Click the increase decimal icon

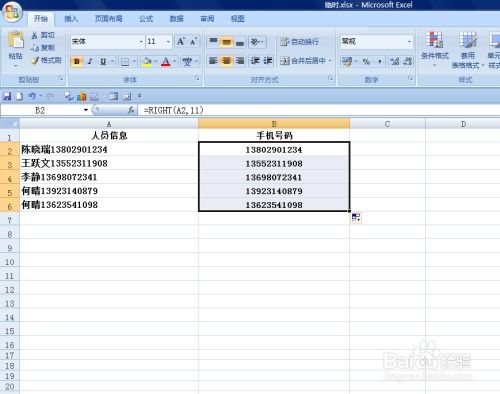(x=395, y=61)
